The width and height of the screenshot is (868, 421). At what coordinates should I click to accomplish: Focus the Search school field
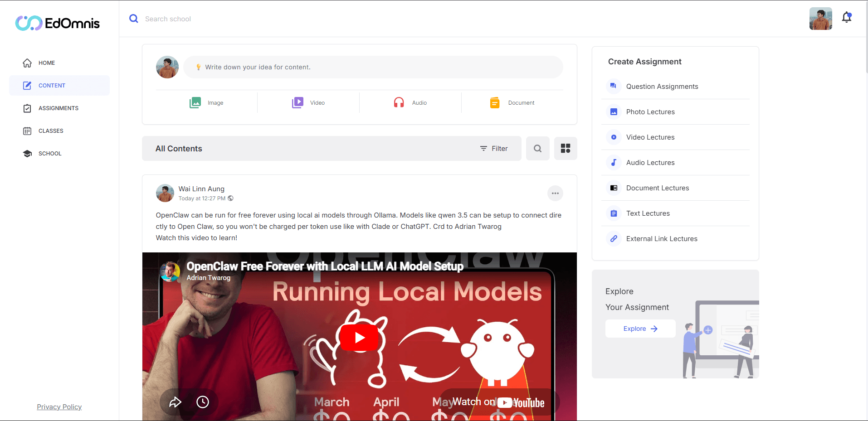(168, 19)
